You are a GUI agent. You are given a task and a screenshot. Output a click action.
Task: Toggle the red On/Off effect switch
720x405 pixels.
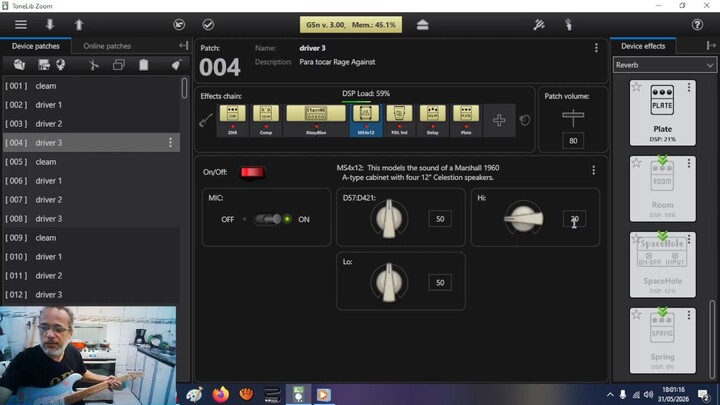(252, 173)
